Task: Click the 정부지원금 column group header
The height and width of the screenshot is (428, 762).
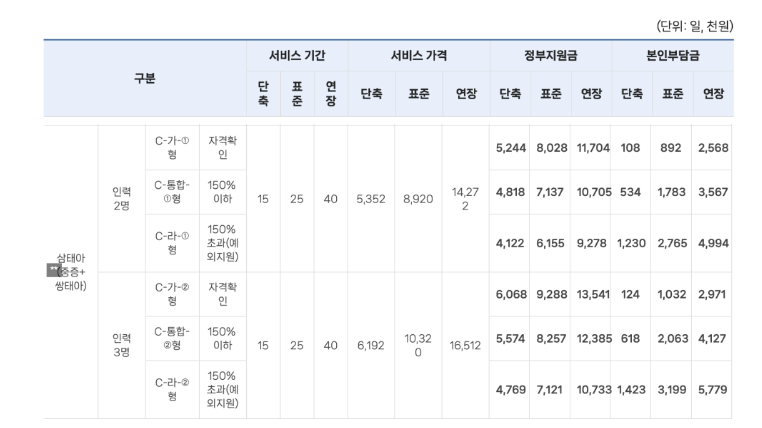Action: pyautogui.click(x=551, y=56)
